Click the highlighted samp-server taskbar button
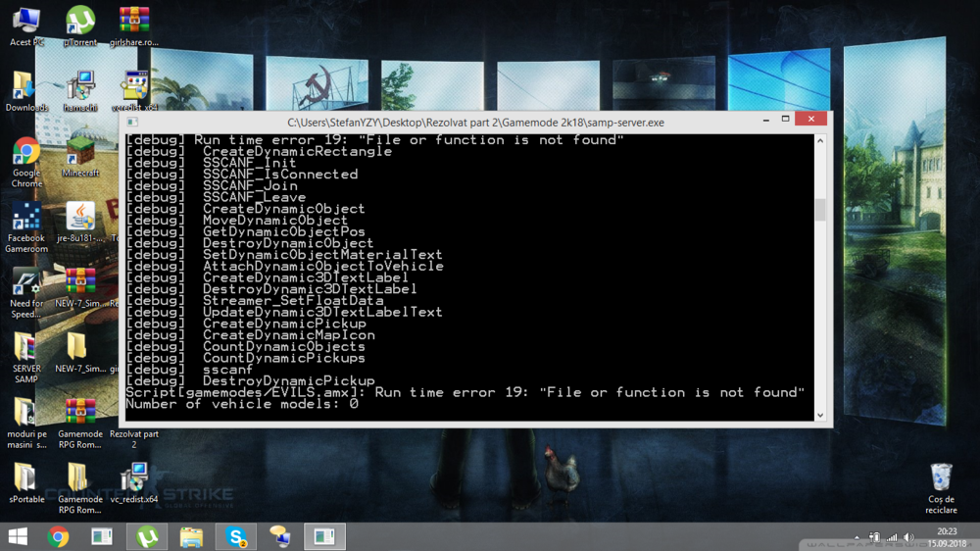Image resolution: width=980 pixels, height=551 pixels. pos(324,536)
